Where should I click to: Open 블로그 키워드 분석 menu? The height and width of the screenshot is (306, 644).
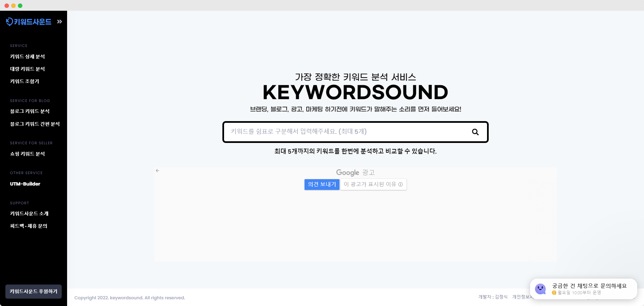(x=30, y=111)
